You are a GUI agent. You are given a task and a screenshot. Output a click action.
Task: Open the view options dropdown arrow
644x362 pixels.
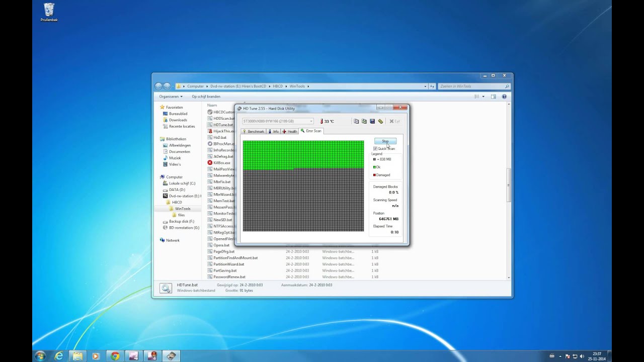484,97
